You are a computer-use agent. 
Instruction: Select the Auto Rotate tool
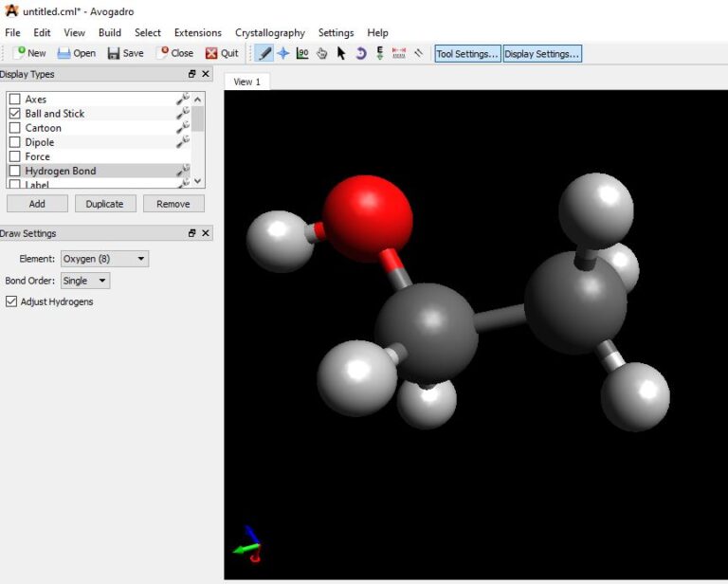tap(360, 53)
